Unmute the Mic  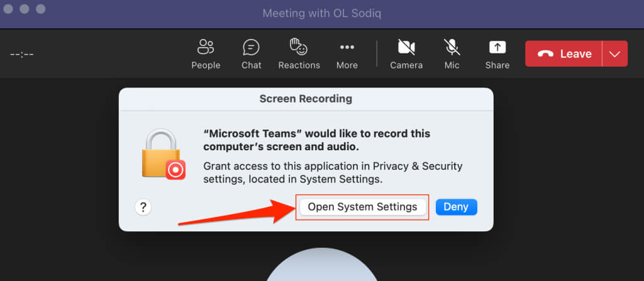(452, 53)
